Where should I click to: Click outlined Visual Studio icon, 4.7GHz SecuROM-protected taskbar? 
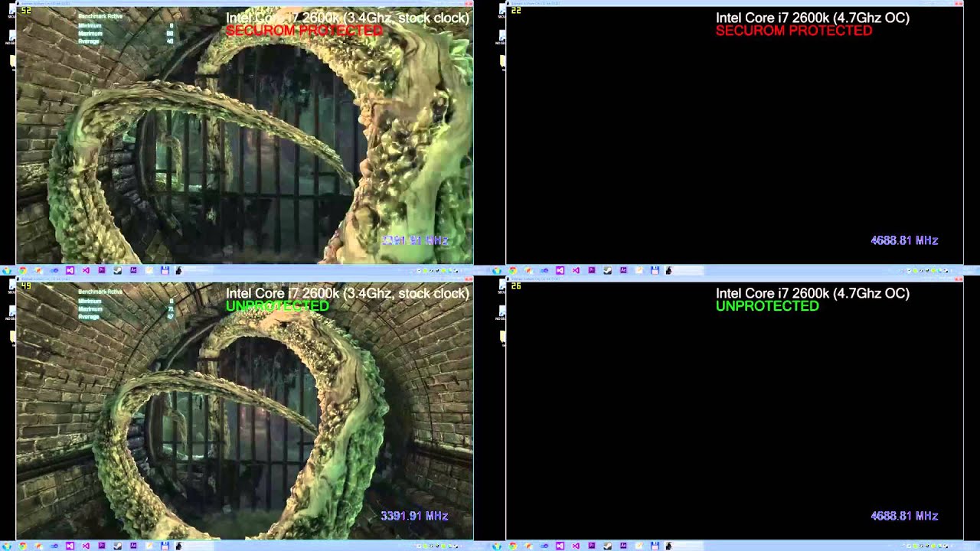pos(576,271)
